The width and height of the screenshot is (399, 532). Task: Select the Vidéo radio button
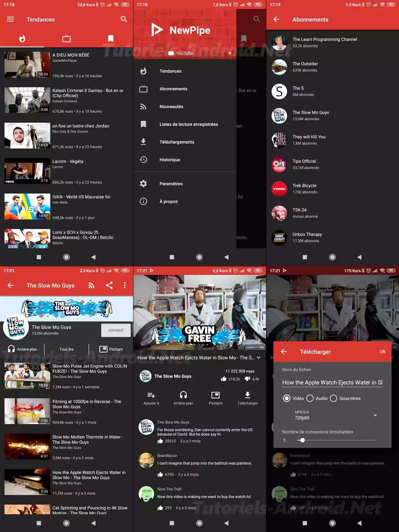pyautogui.click(x=286, y=398)
